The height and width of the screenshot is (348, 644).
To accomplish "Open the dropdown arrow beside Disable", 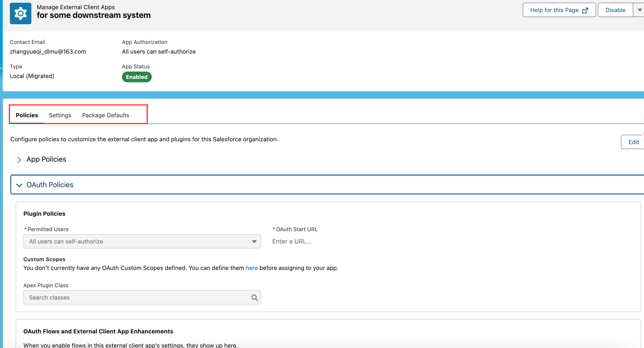I will [640, 10].
